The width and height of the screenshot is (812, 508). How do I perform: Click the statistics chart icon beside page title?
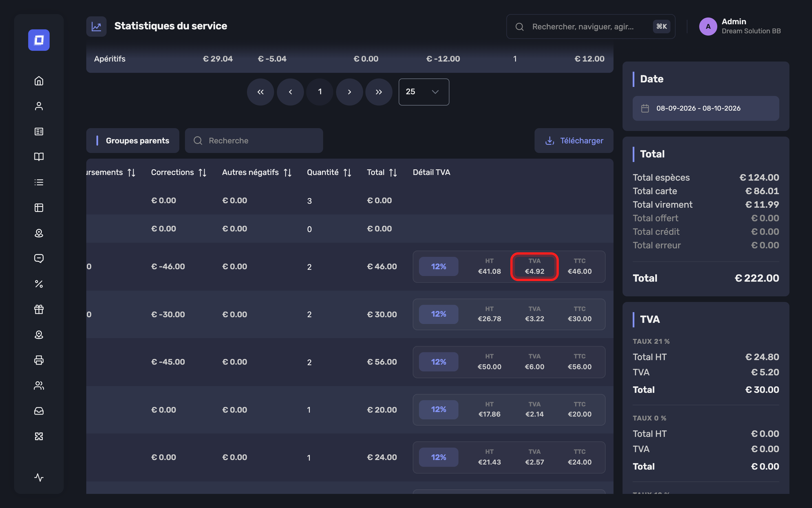coord(96,27)
